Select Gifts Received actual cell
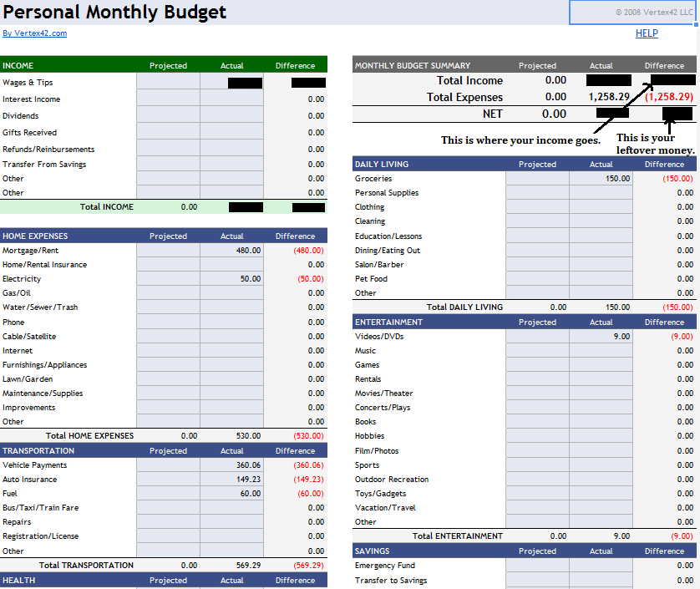This screenshot has width=700, height=589. point(231,133)
